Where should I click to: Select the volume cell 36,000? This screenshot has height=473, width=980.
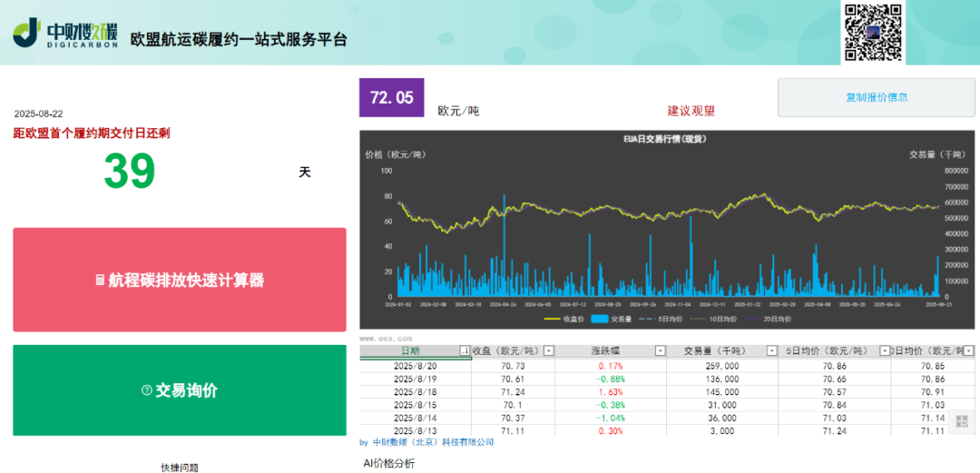722,418
